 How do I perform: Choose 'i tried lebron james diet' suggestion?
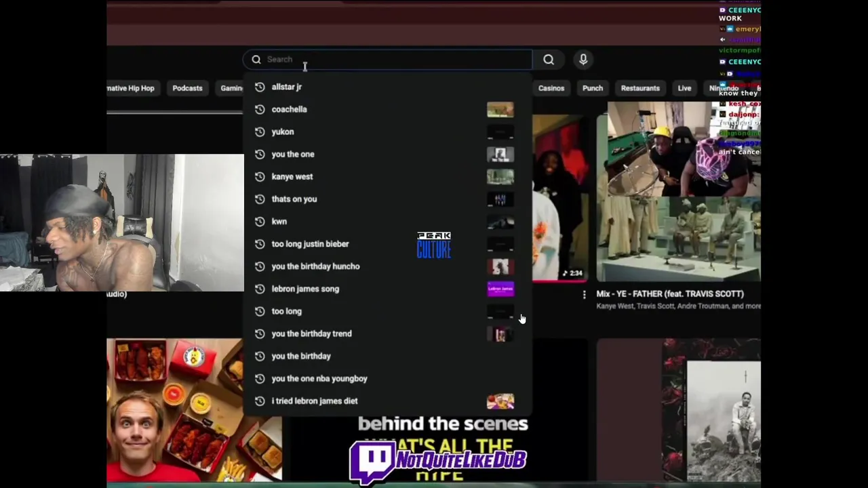[x=387, y=401]
